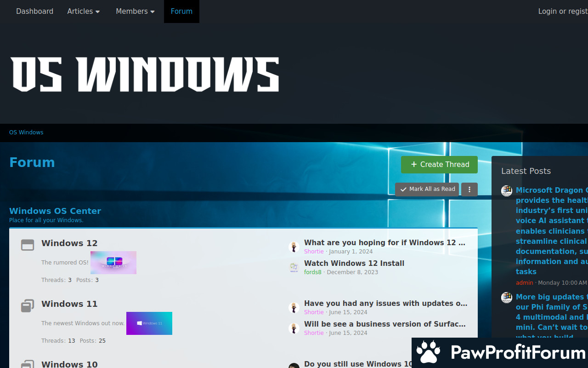Select the Forum tab in navigation
Image resolution: width=588 pixels, height=368 pixels.
[x=181, y=11]
